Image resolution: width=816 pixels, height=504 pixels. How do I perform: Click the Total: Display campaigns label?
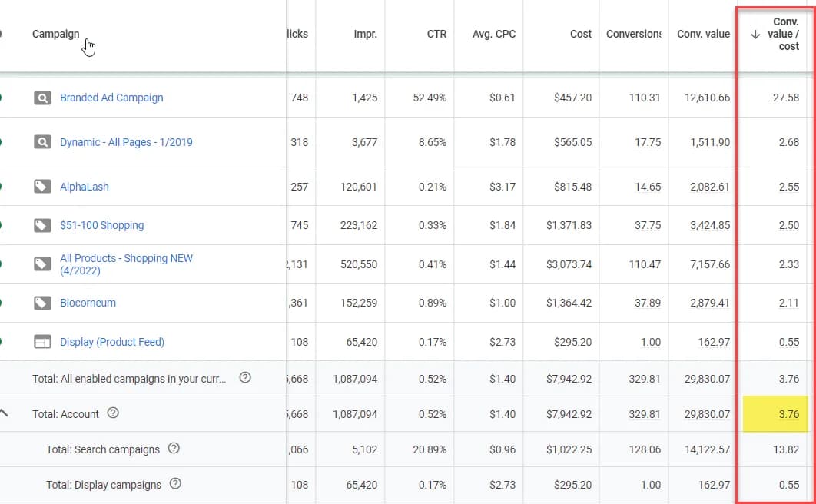104,485
